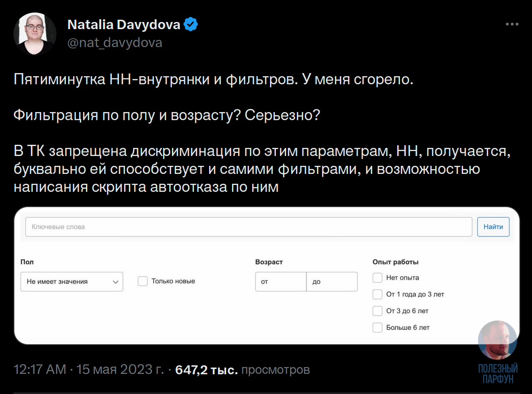Enable the Только новые checkbox
Screen dimensions: 532x394
[143, 281]
